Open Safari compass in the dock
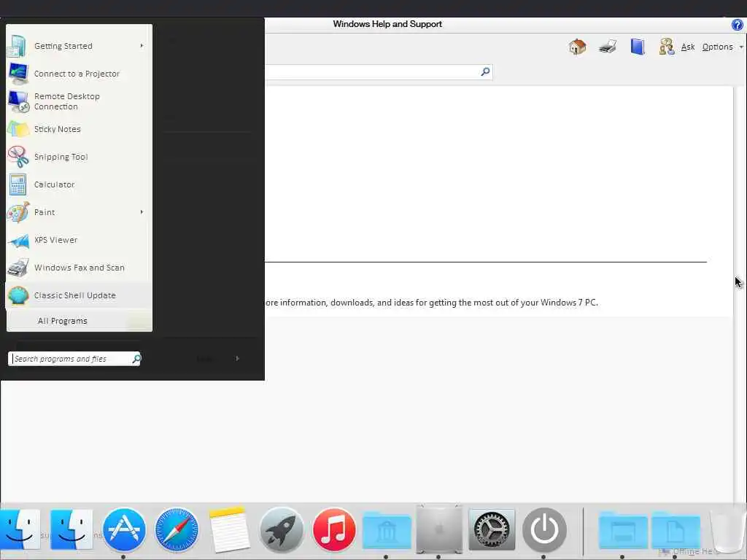Screen dimensions: 747x560 (x=177, y=529)
